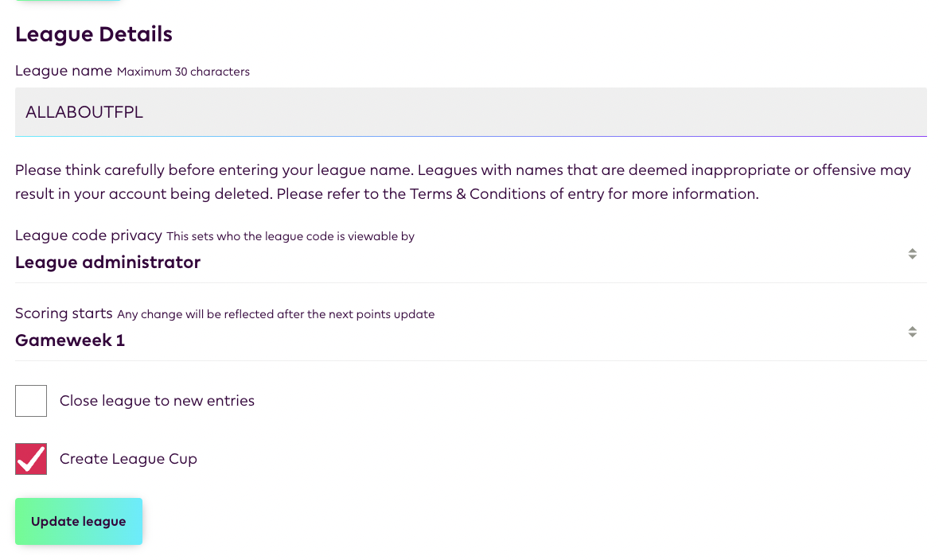Click the League Details heading
This screenshot has height=560, width=939.
[x=94, y=35]
